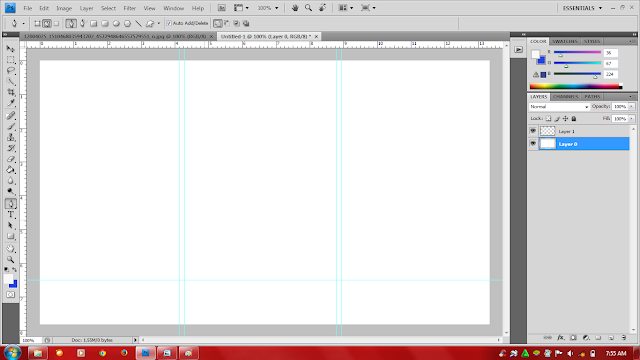The image size is (640, 360).
Task: Open the File menu
Action: pos(27,8)
